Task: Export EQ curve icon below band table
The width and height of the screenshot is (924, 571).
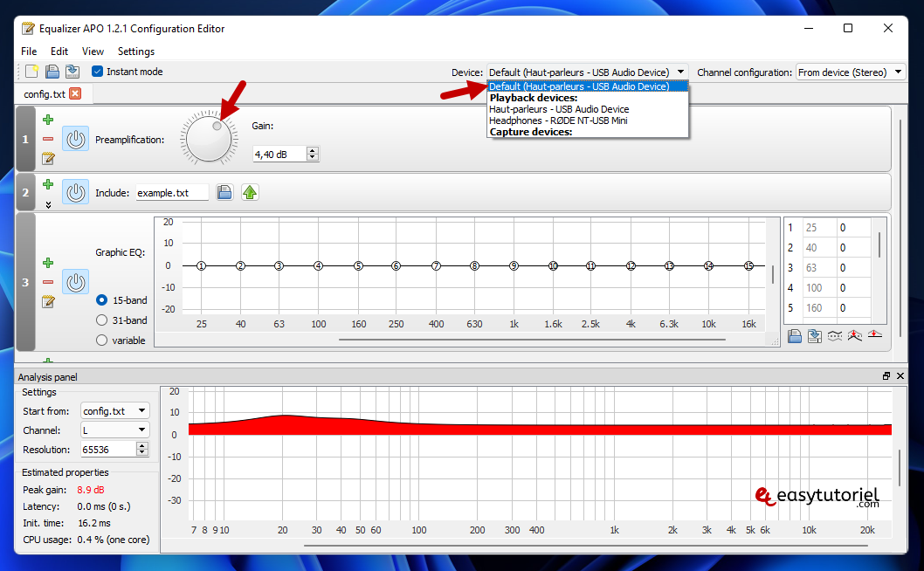Action: point(814,336)
